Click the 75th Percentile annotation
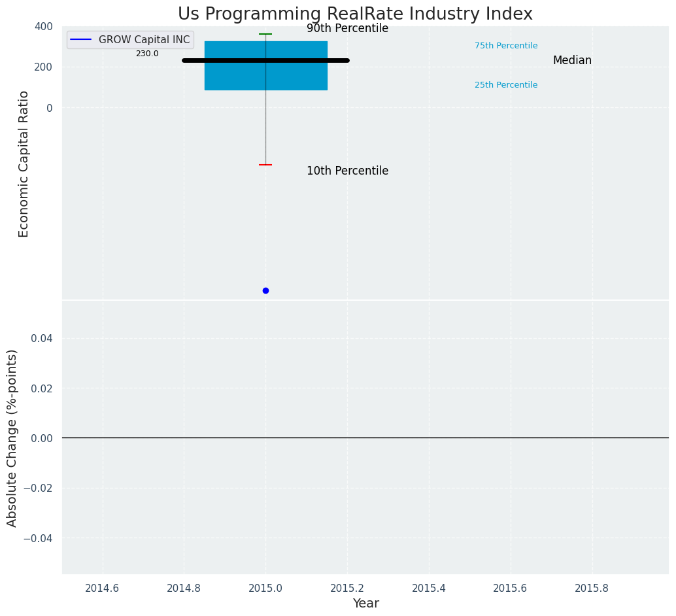676x616 pixels. 506,46
